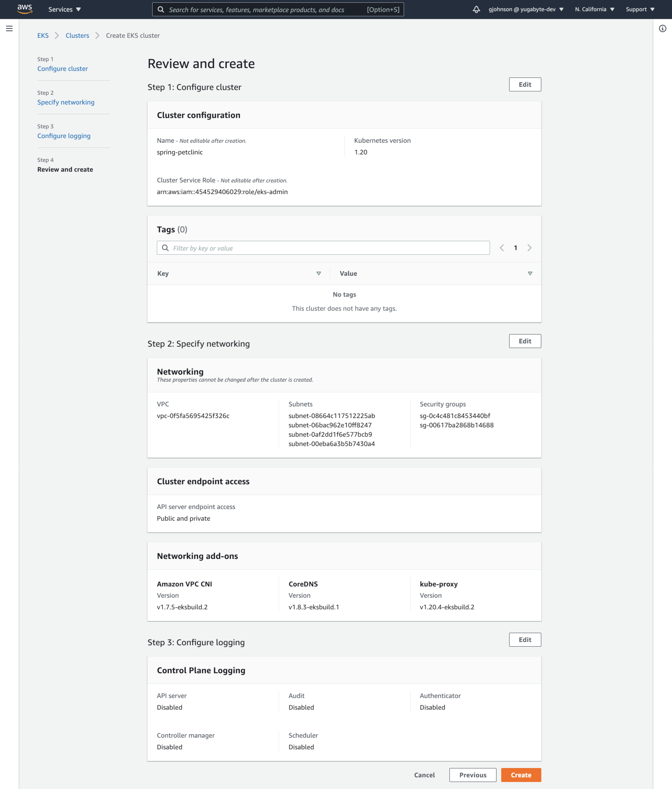Go to previous tags page arrow
The height and width of the screenshot is (789, 672).
502,248
